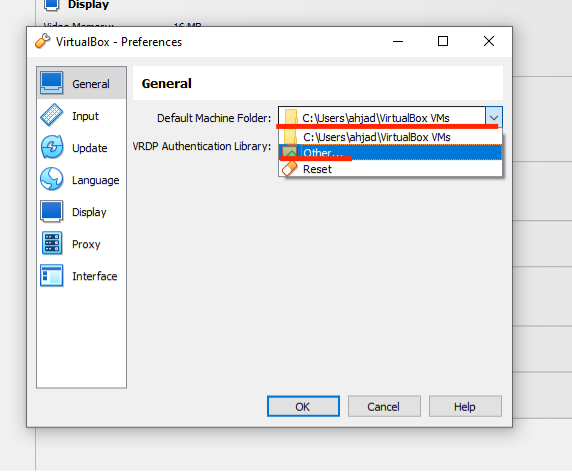Viewport: 572px width, 472px height.
Task: Open the Update refresh icon
Action: click(x=51, y=147)
